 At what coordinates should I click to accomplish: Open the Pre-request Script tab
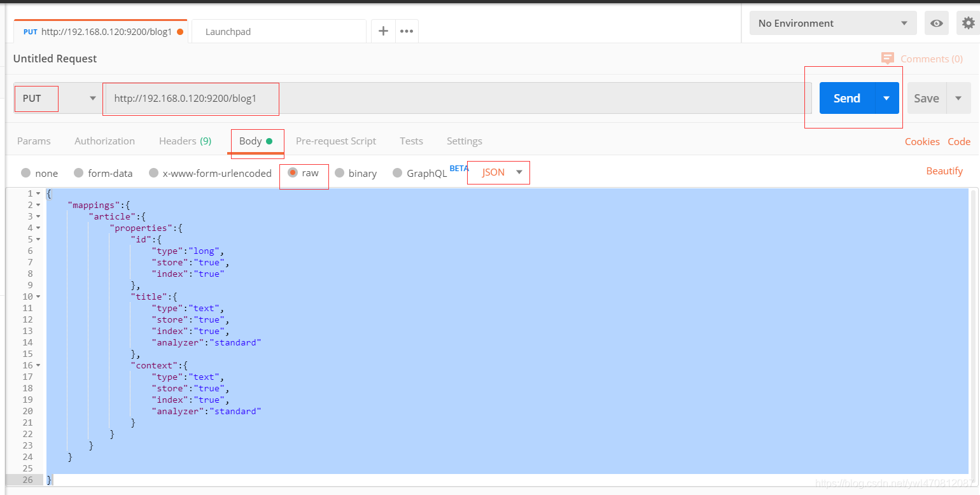click(x=335, y=141)
